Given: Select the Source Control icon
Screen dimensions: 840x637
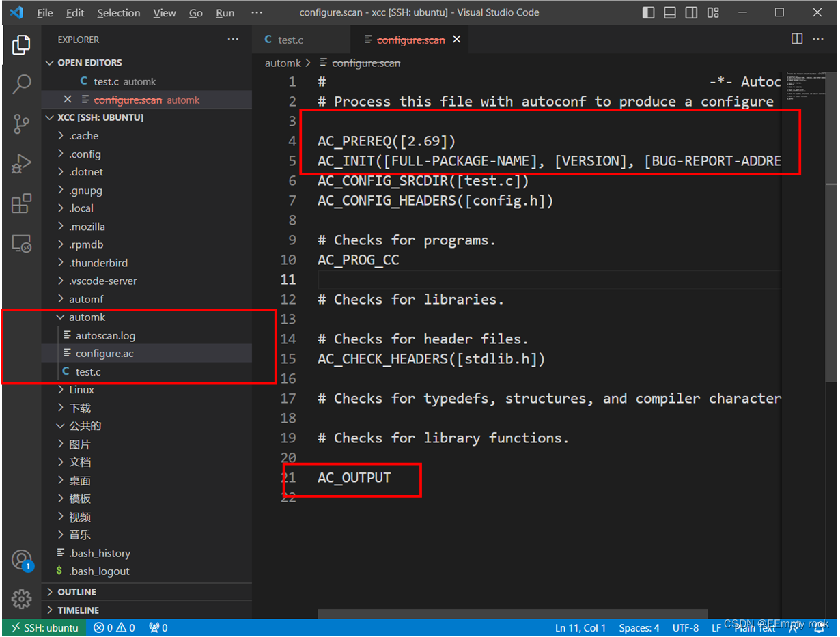Looking at the screenshot, I should point(21,124).
